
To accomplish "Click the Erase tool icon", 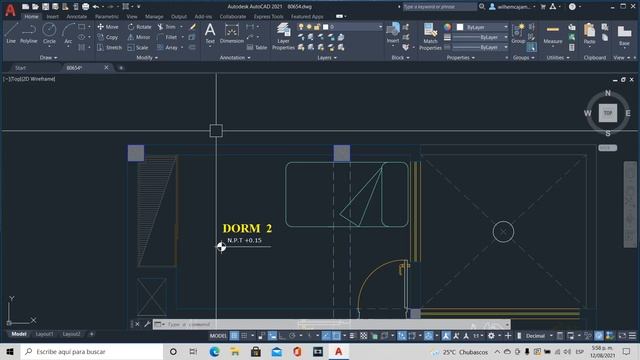I will click(x=193, y=27).
